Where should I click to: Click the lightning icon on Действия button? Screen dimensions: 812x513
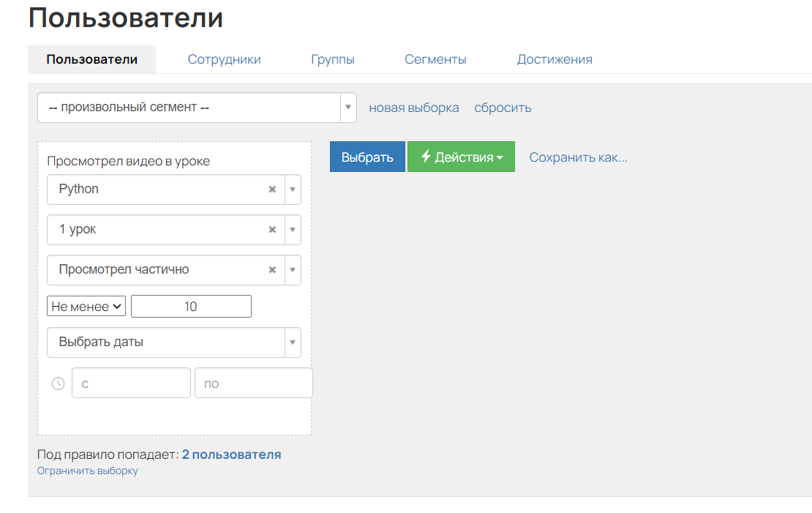(424, 156)
